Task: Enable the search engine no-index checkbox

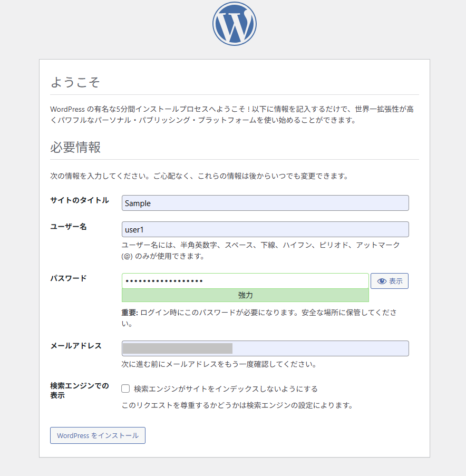Action: (x=125, y=389)
